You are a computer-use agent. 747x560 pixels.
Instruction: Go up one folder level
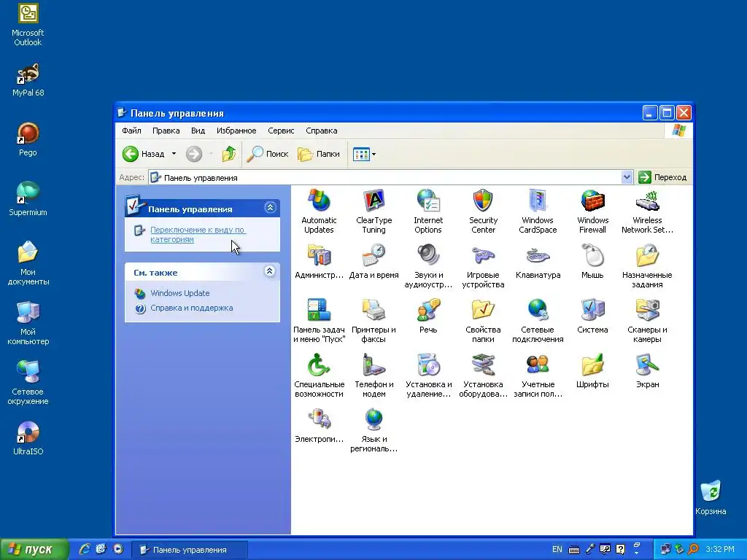[x=229, y=154]
